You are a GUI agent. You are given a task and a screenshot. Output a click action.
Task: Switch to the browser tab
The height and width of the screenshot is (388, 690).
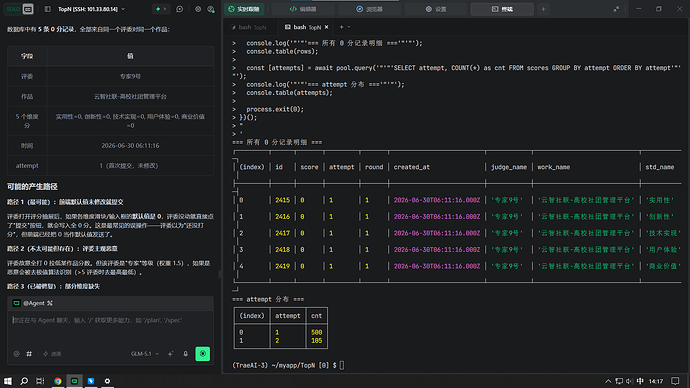tap(369, 9)
